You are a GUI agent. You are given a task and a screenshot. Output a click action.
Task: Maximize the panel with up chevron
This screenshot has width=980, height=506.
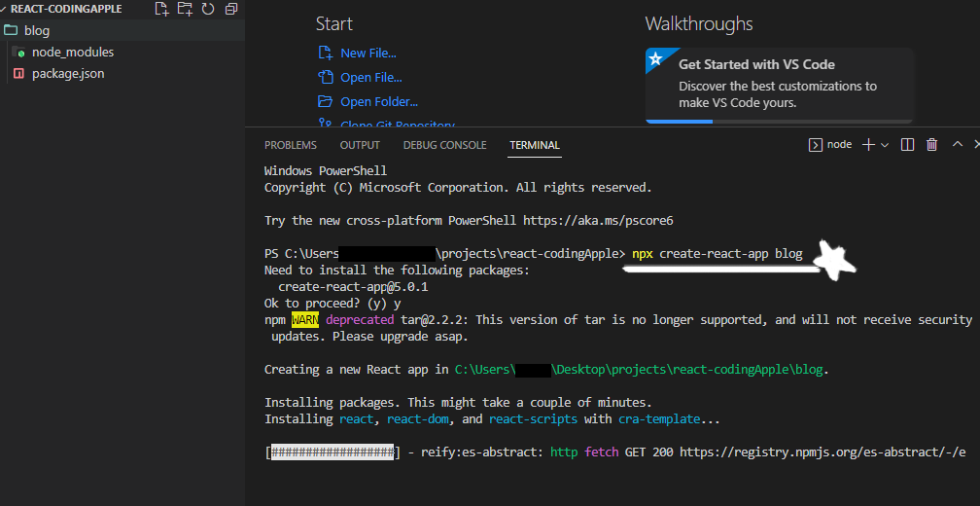[x=958, y=144]
